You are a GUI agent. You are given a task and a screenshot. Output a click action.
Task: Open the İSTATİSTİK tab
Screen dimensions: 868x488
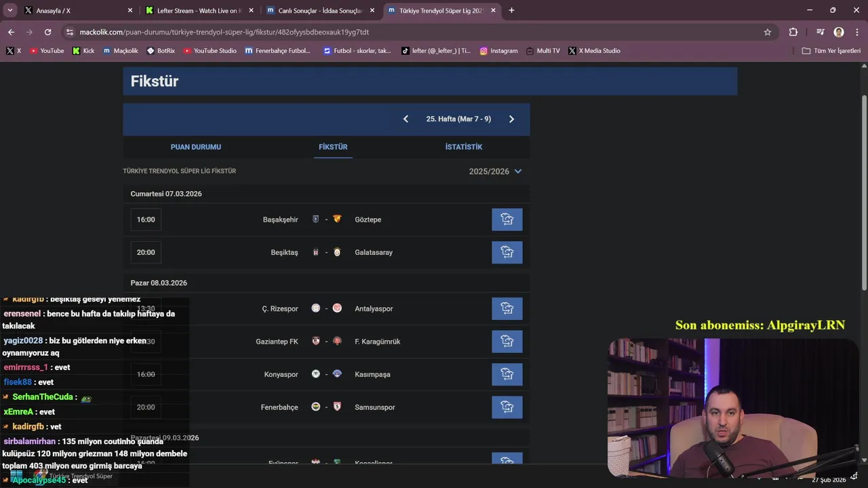(464, 147)
